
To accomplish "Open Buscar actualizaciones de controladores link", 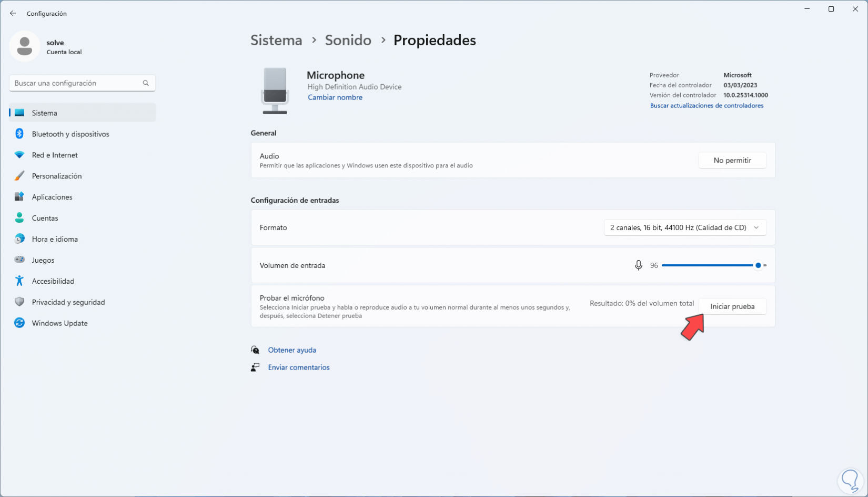I will (706, 106).
